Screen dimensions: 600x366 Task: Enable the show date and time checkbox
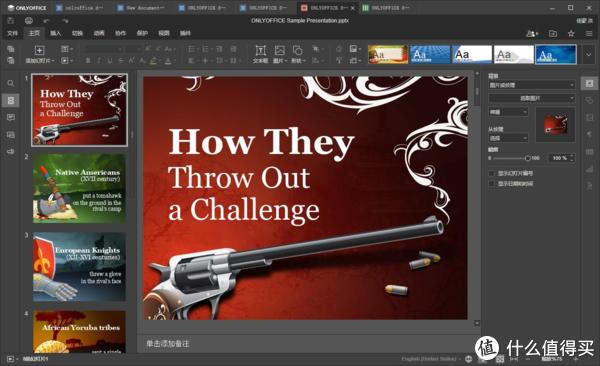click(492, 184)
